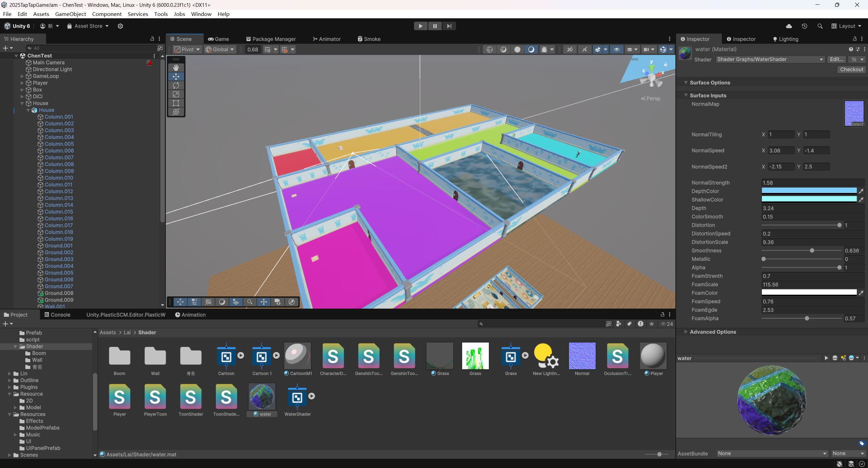The image size is (868, 468).
Task: Click the Play button
Action: 420,26
